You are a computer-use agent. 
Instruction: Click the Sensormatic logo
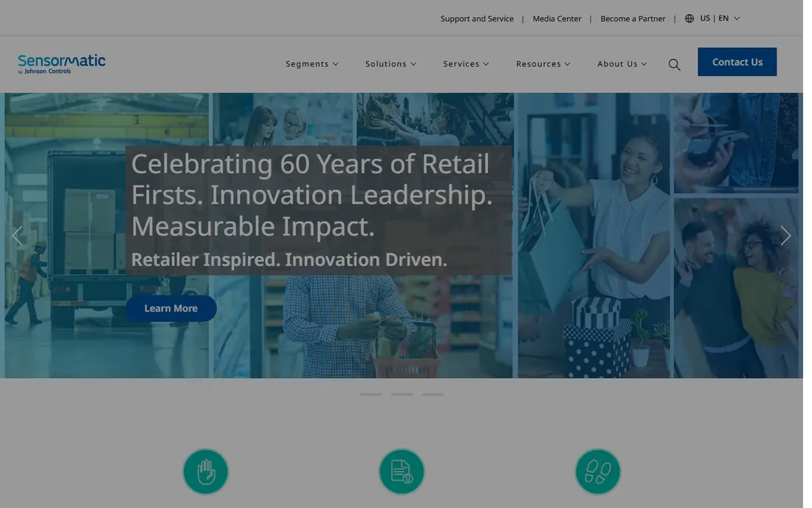point(61,63)
